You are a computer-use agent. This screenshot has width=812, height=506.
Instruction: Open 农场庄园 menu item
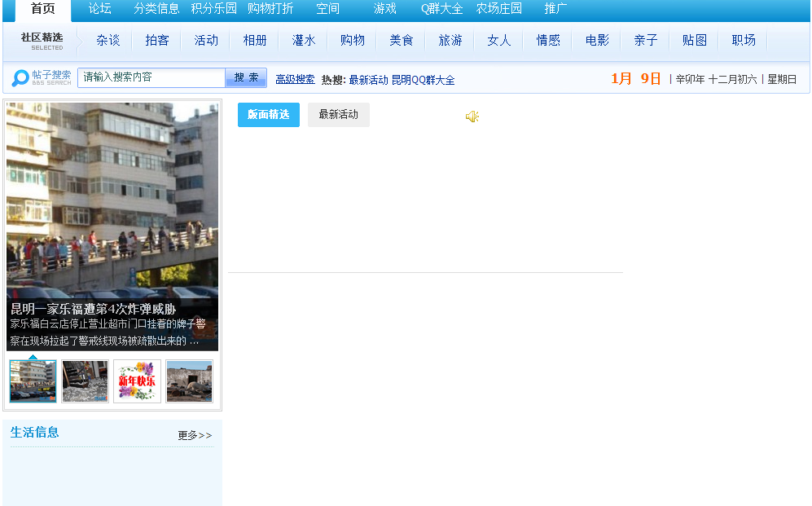[498, 9]
